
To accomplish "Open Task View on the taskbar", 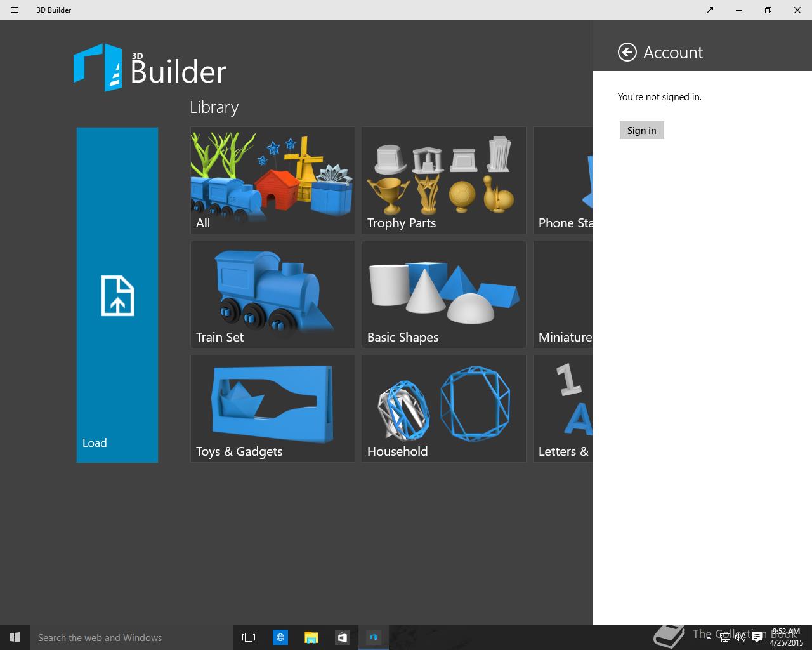I will pyautogui.click(x=249, y=637).
